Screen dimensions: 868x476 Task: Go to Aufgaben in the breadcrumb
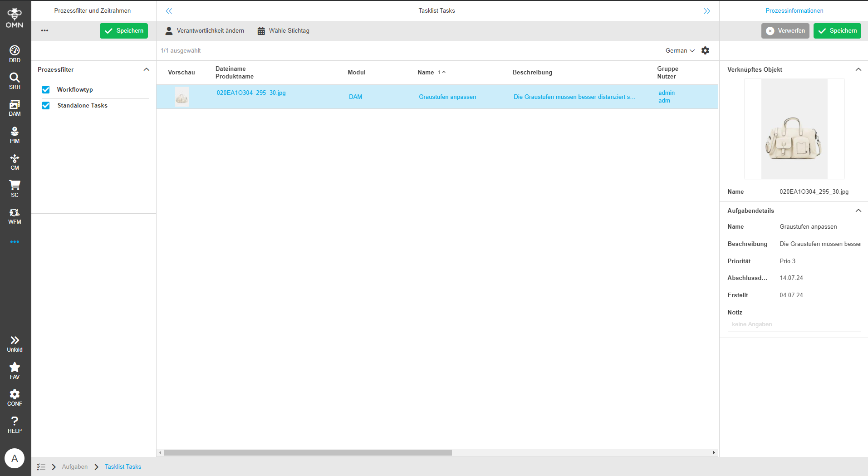pyautogui.click(x=74, y=466)
